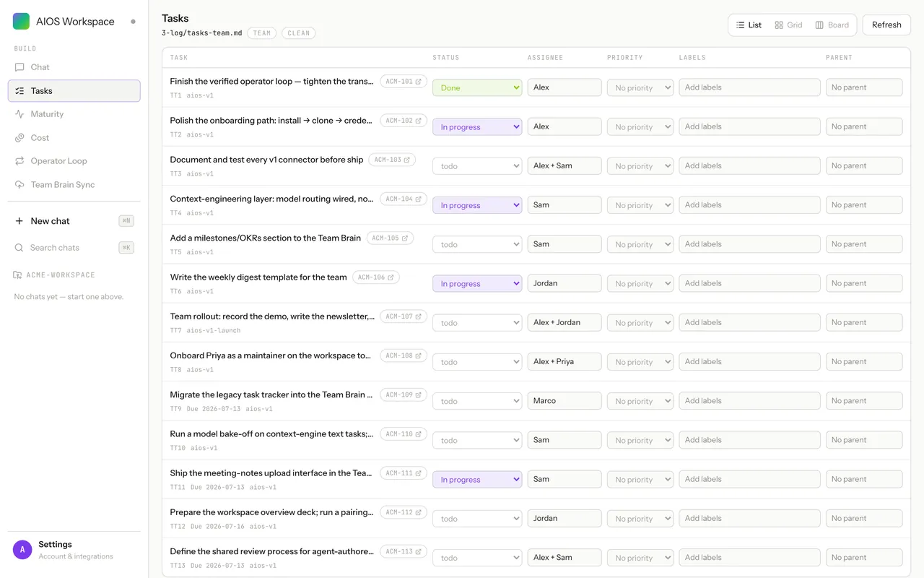
Task: Open Settings account & integrations
Action: click(x=75, y=550)
